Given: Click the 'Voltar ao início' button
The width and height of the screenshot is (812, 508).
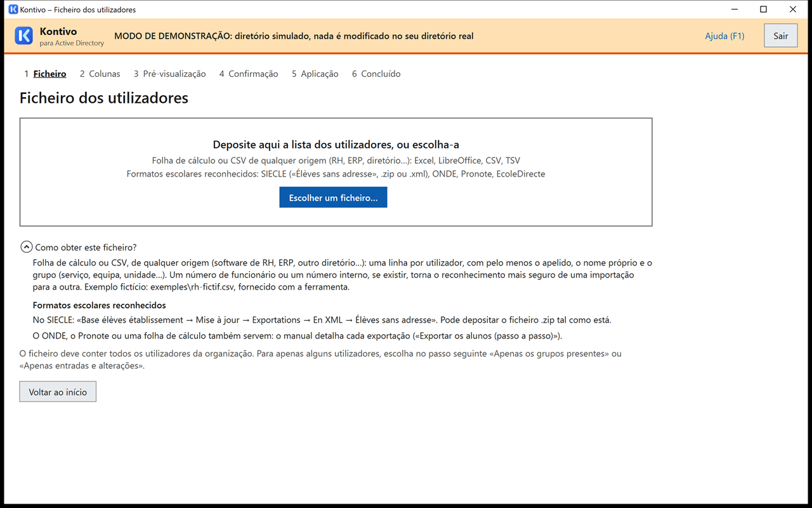Looking at the screenshot, I should pos(58,392).
